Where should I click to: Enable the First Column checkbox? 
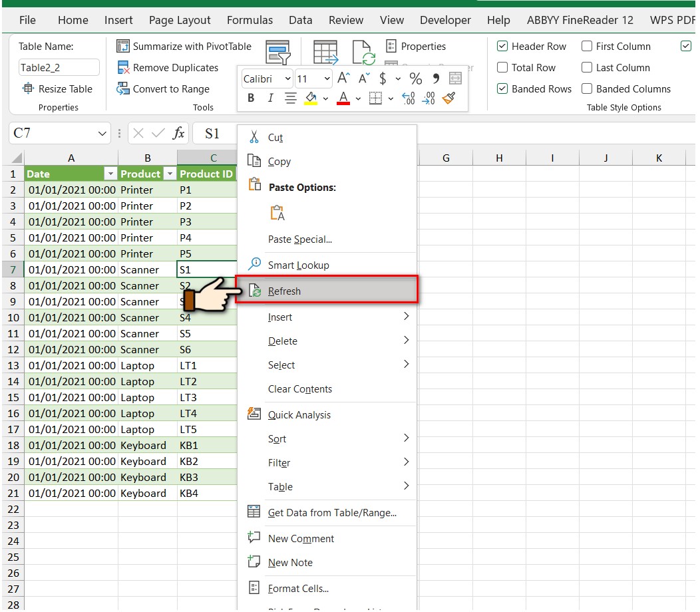[x=587, y=46]
